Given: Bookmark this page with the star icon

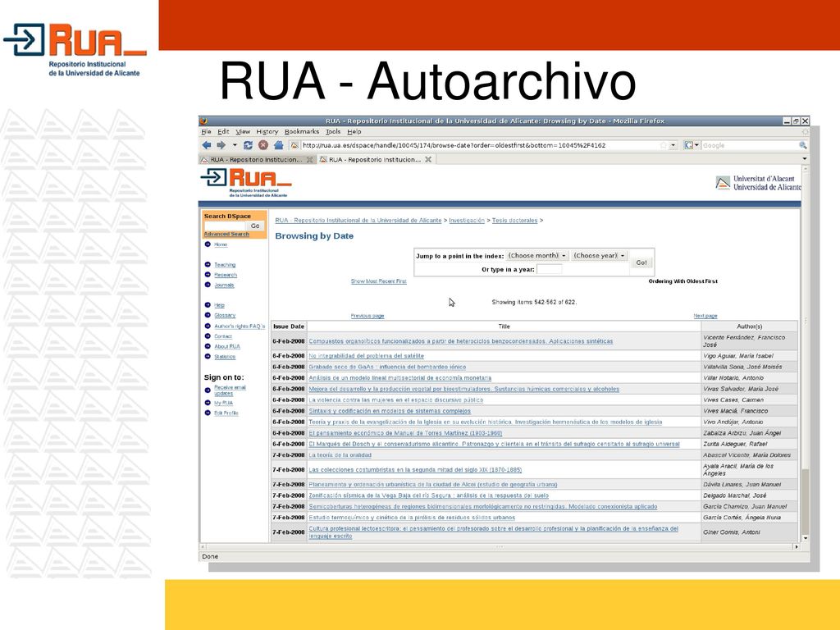Looking at the screenshot, I should [x=664, y=145].
